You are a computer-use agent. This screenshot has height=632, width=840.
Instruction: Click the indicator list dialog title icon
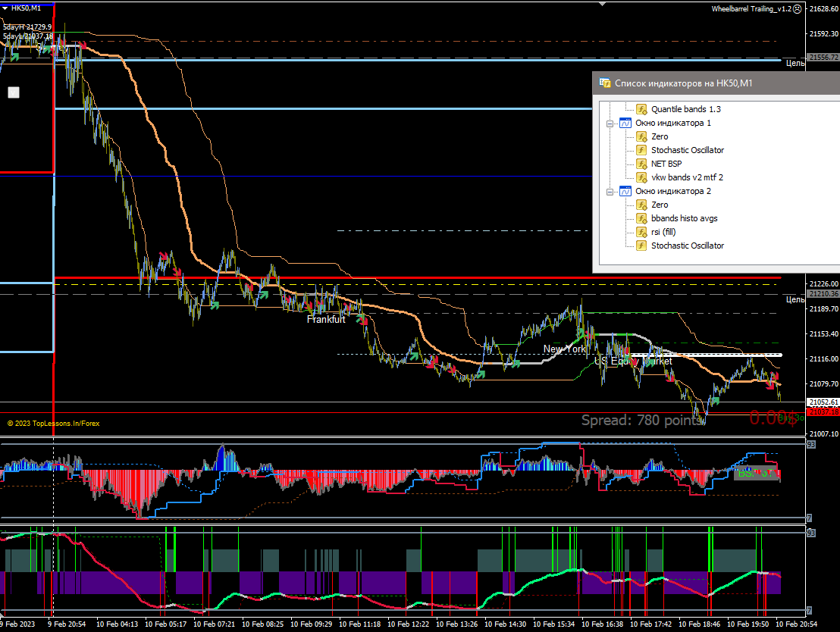pyautogui.click(x=605, y=83)
